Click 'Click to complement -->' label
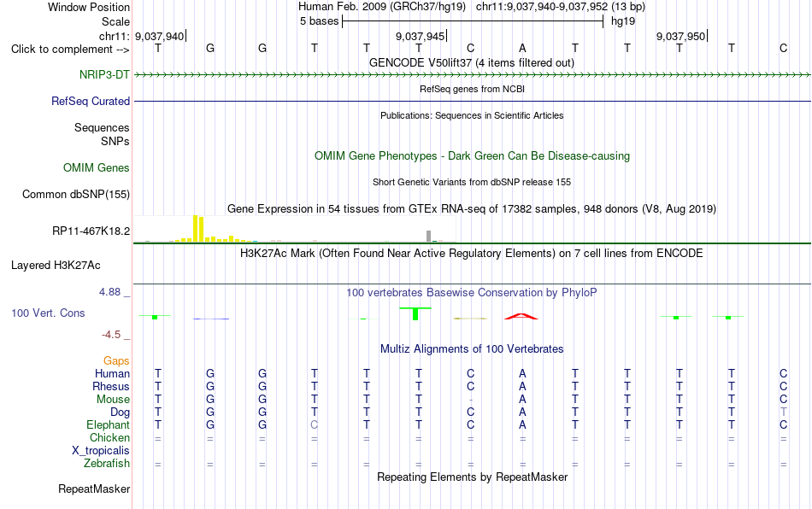 coord(70,50)
